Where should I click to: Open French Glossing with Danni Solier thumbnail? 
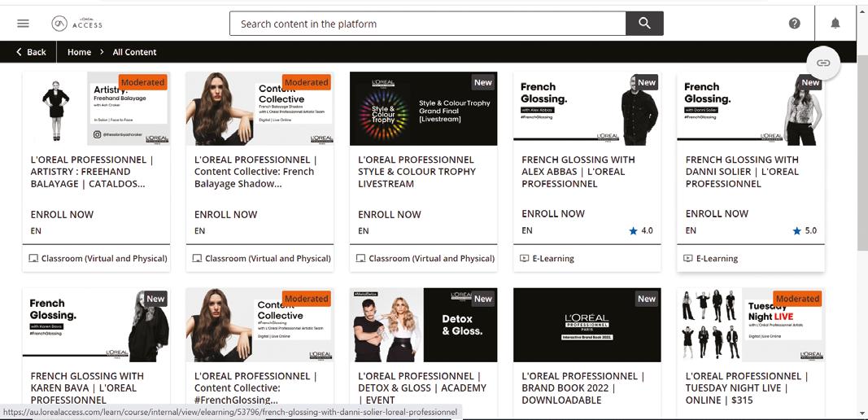(751, 108)
